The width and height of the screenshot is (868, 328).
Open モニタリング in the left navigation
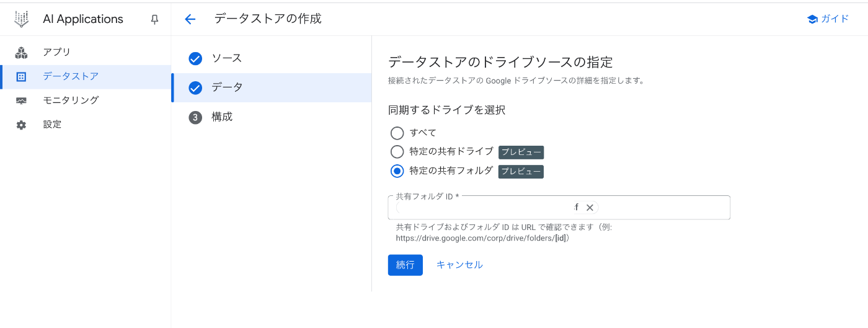(x=71, y=100)
